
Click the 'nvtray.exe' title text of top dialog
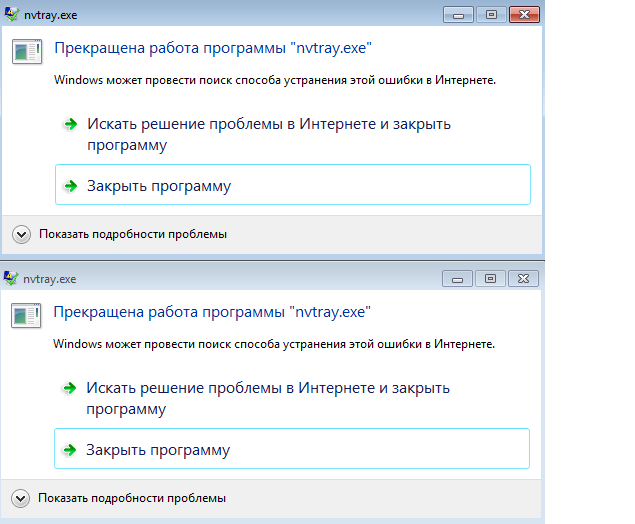[51, 15]
